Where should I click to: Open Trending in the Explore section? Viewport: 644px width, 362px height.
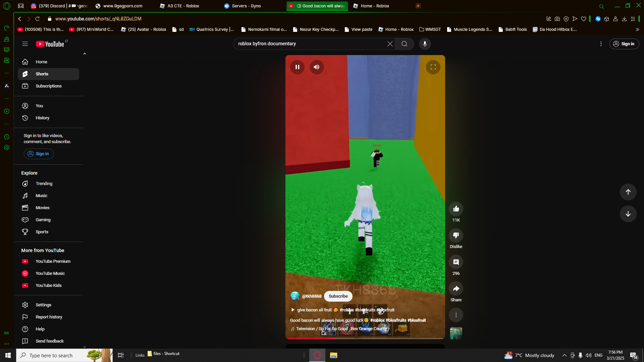[x=44, y=184]
